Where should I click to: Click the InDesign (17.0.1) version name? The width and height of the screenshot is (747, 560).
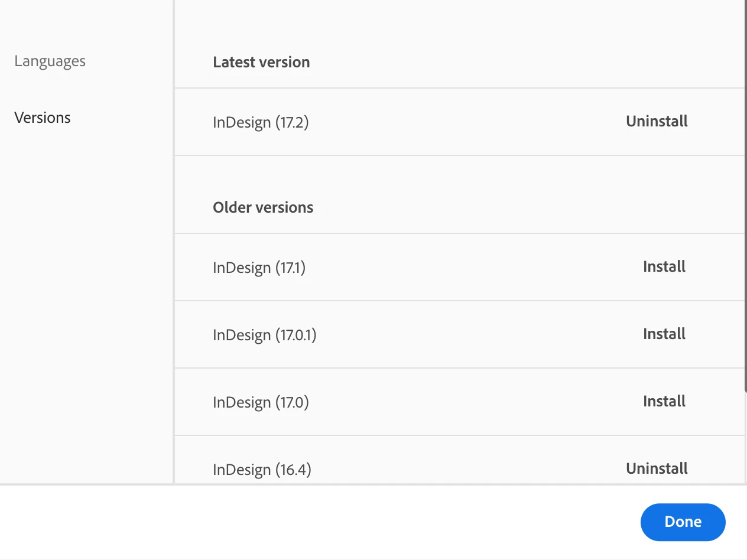(x=265, y=335)
